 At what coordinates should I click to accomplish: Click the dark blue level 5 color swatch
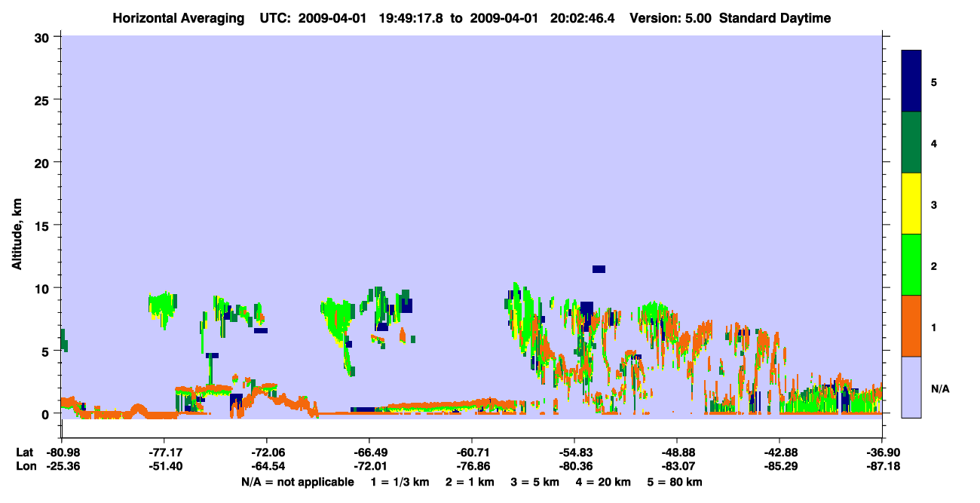pyautogui.click(x=911, y=81)
